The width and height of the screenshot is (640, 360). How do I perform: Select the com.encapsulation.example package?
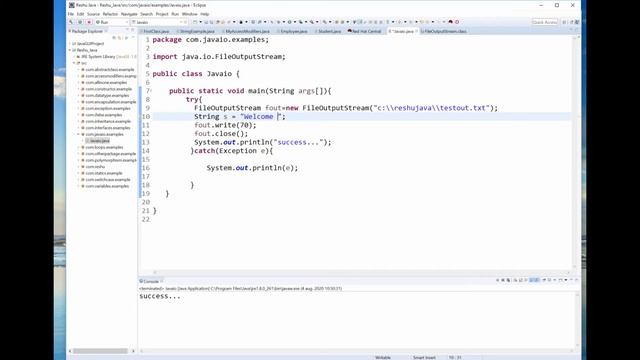(x=110, y=102)
